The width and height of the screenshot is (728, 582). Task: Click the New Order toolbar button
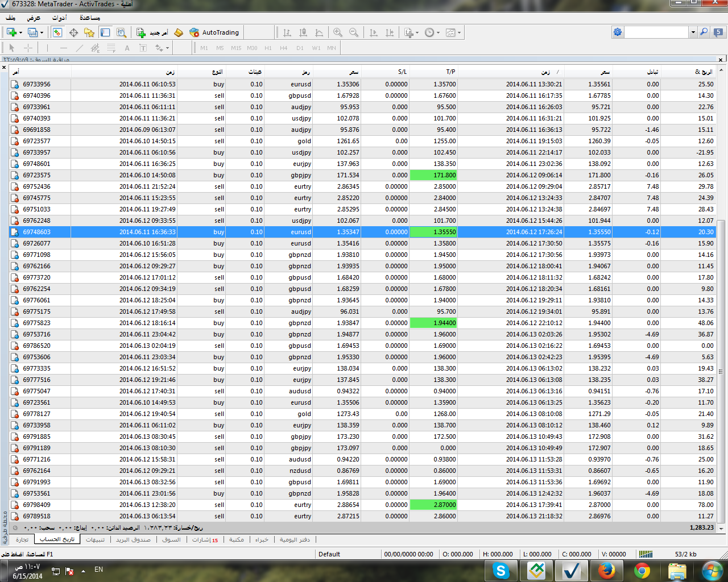[x=152, y=32]
